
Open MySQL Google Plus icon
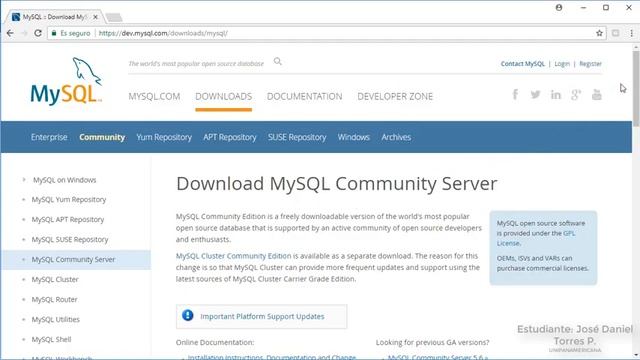pyautogui.click(x=576, y=95)
